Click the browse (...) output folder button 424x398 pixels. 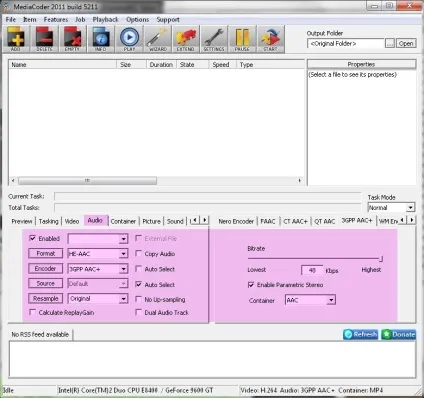pyautogui.click(x=390, y=43)
